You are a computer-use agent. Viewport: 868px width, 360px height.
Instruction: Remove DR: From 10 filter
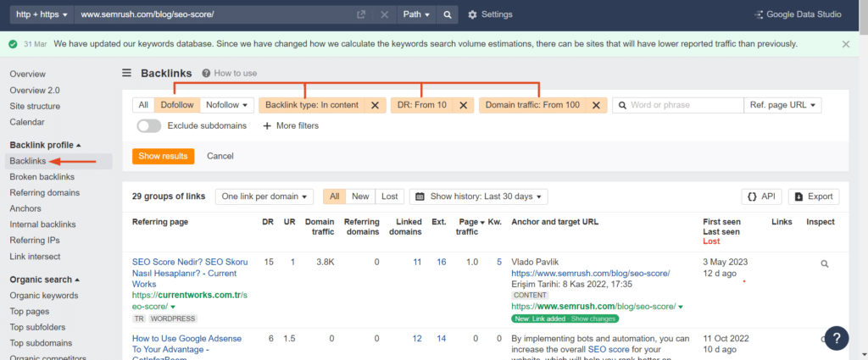[x=464, y=105]
